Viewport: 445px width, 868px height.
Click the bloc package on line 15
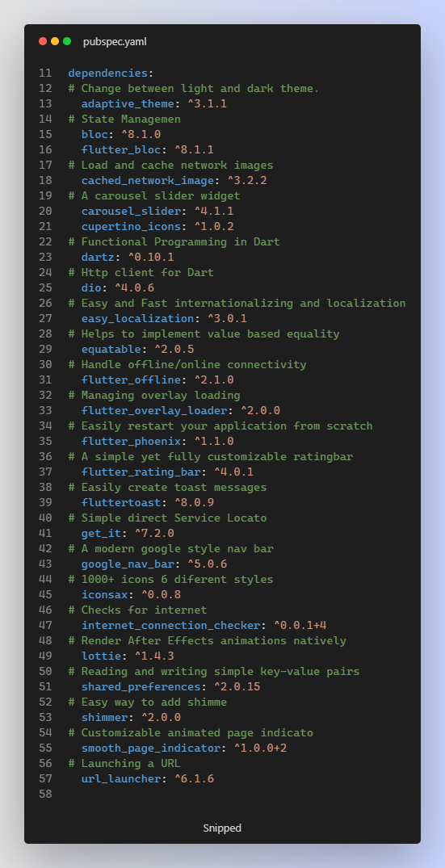94,135
